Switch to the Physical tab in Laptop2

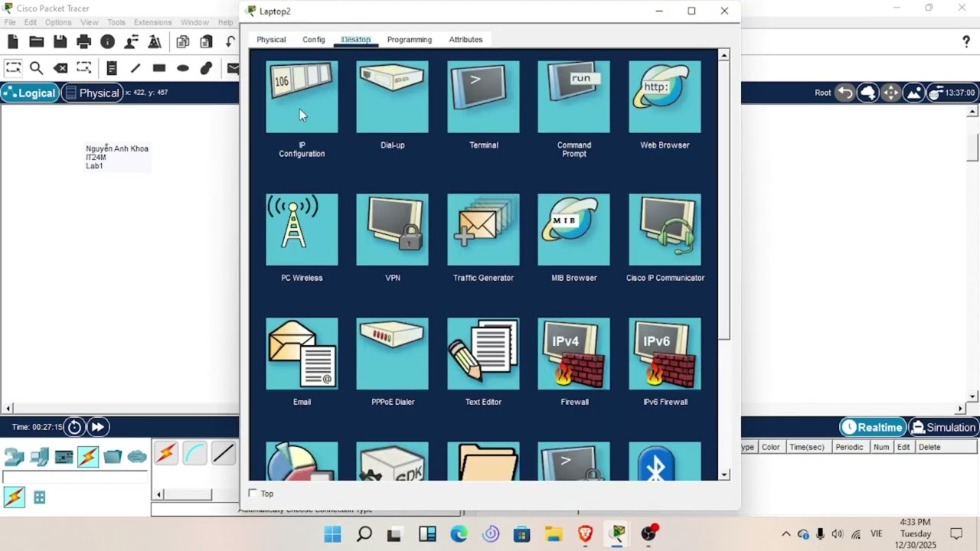[271, 40]
